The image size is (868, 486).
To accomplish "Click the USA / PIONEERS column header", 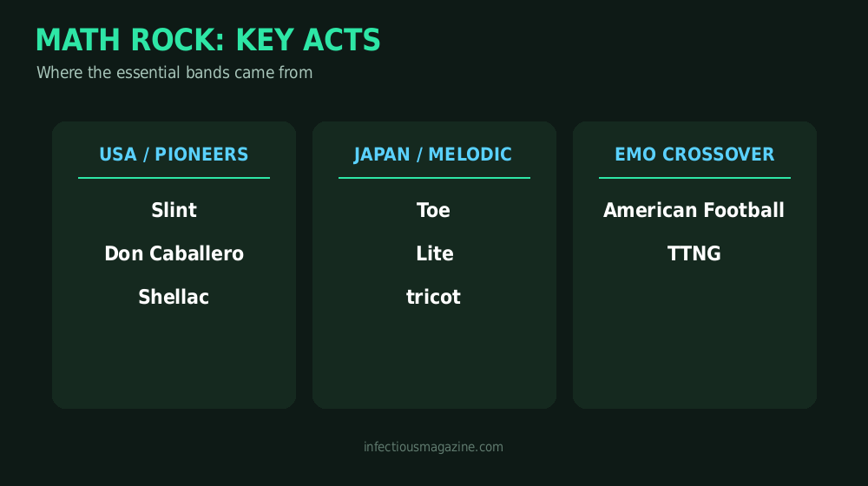I will pos(174,154).
